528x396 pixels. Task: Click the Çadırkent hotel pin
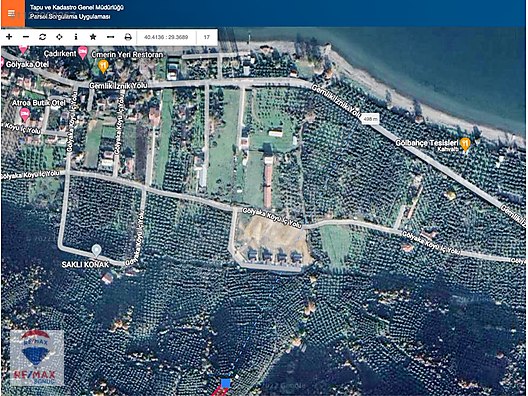83,53
